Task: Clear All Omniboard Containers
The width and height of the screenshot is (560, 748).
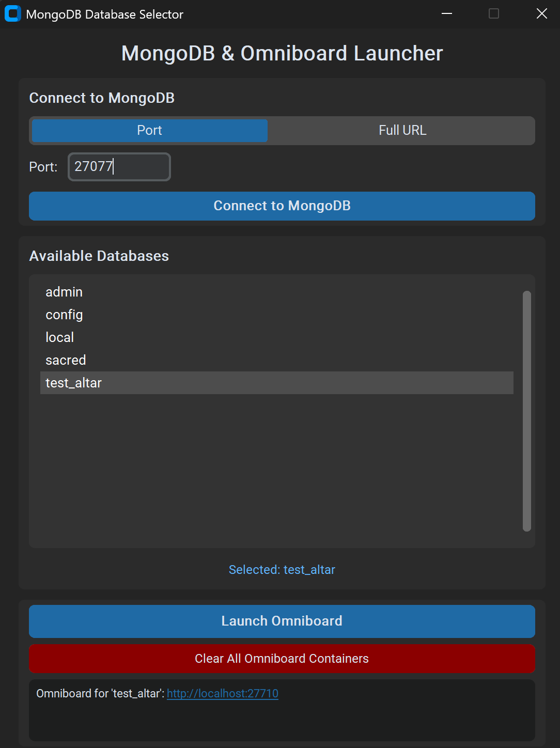Action: pos(282,659)
